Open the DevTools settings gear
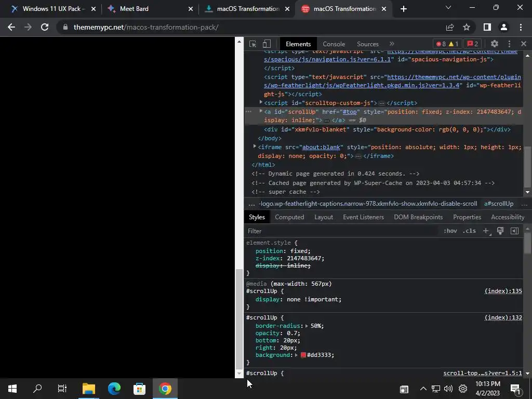Screen dimensions: 532x399 [x=495, y=44]
